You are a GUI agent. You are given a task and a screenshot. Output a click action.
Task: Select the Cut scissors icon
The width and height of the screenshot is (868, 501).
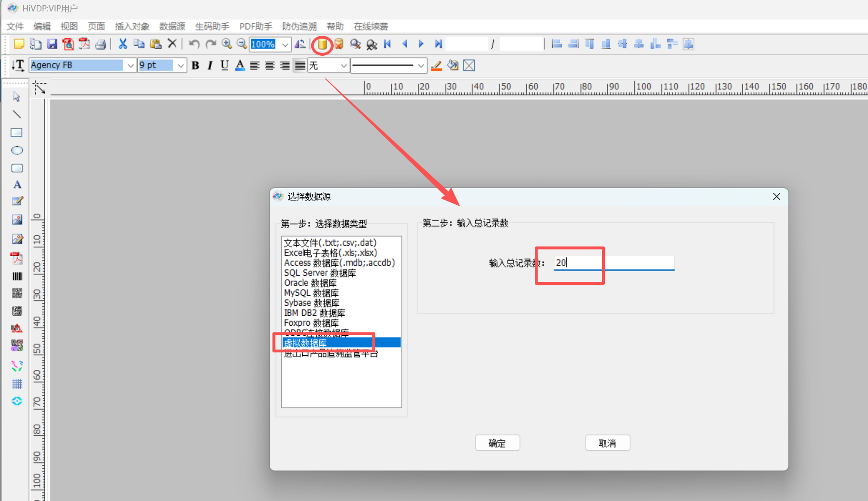pos(123,44)
